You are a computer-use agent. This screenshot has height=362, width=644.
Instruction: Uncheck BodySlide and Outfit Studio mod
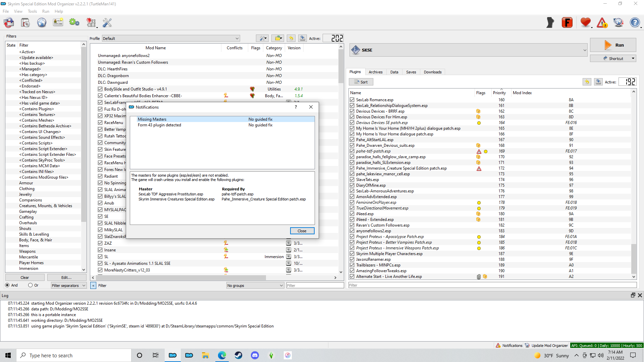(x=100, y=89)
